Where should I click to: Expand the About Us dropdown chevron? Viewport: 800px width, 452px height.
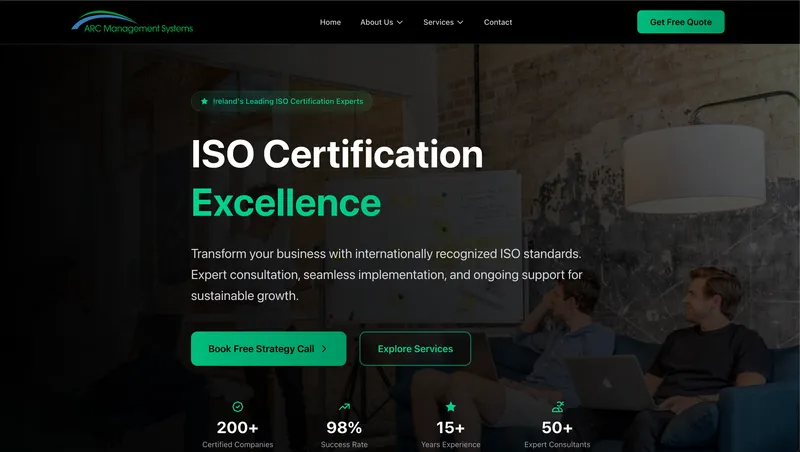tap(400, 22)
